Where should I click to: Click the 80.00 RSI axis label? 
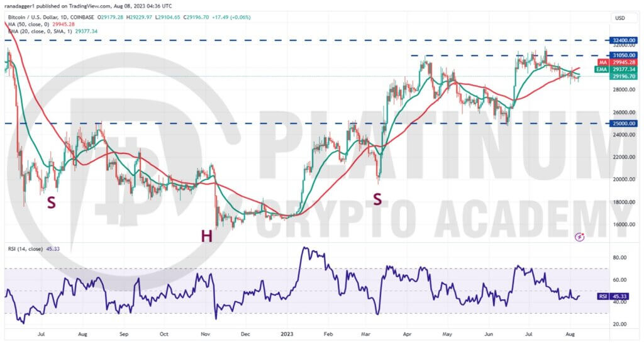pos(619,257)
